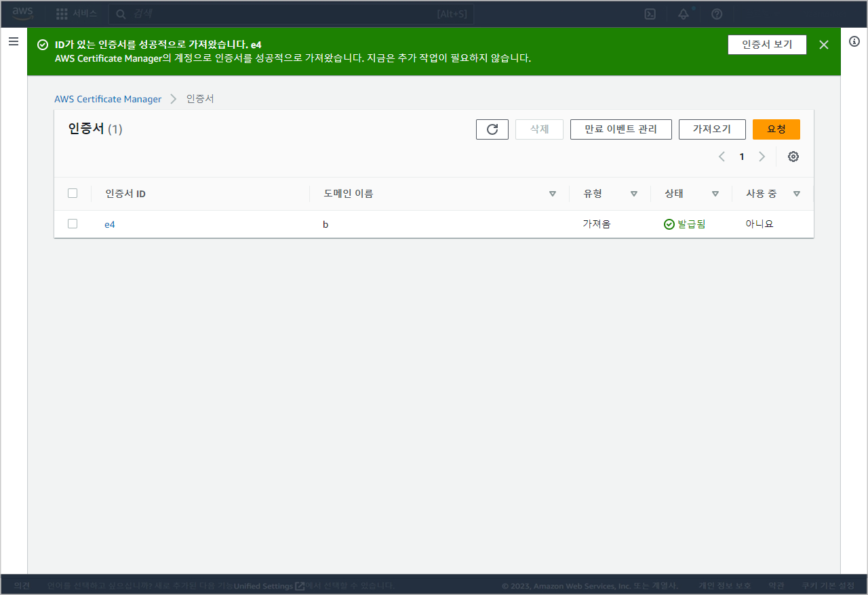This screenshot has width=868, height=595.
Task: Click the 삭제 button
Action: (539, 129)
